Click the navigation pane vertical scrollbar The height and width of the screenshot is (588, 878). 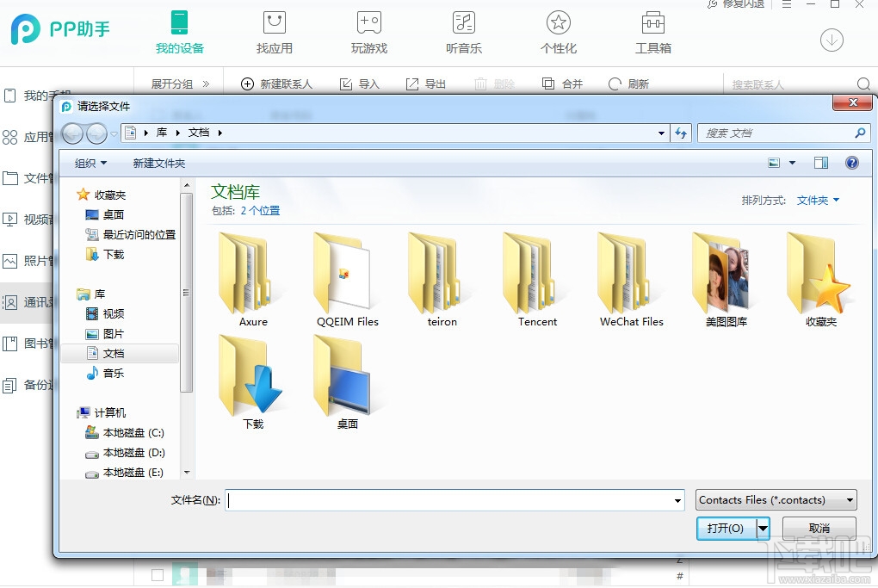[186, 293]
